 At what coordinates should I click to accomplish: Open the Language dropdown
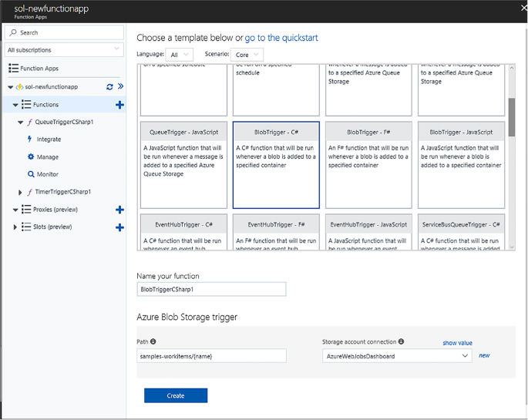point(180,55)
